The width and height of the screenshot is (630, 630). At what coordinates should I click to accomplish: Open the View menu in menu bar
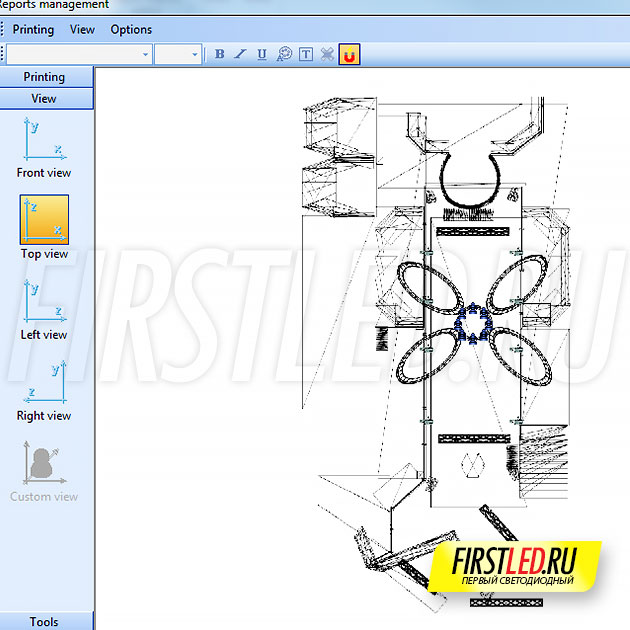(83, 29)
